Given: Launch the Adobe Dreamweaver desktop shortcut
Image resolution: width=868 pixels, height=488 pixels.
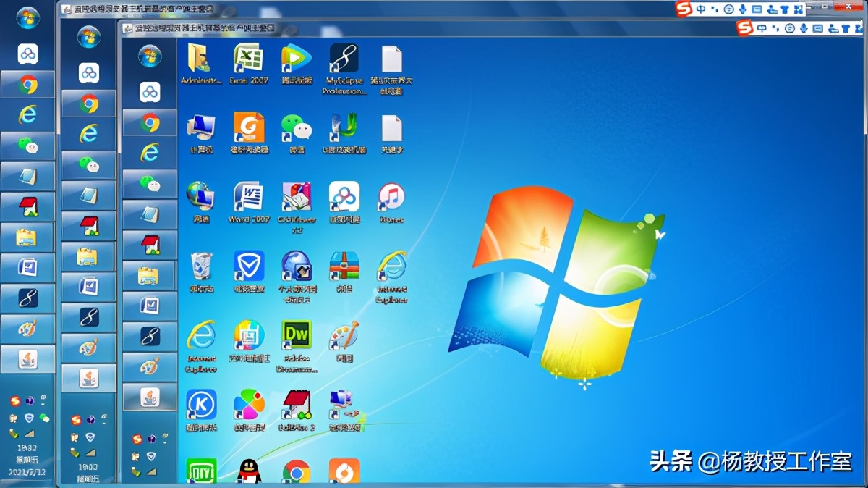Looking at the screenshot, I should pyautogui.click(x=297, y=346).
